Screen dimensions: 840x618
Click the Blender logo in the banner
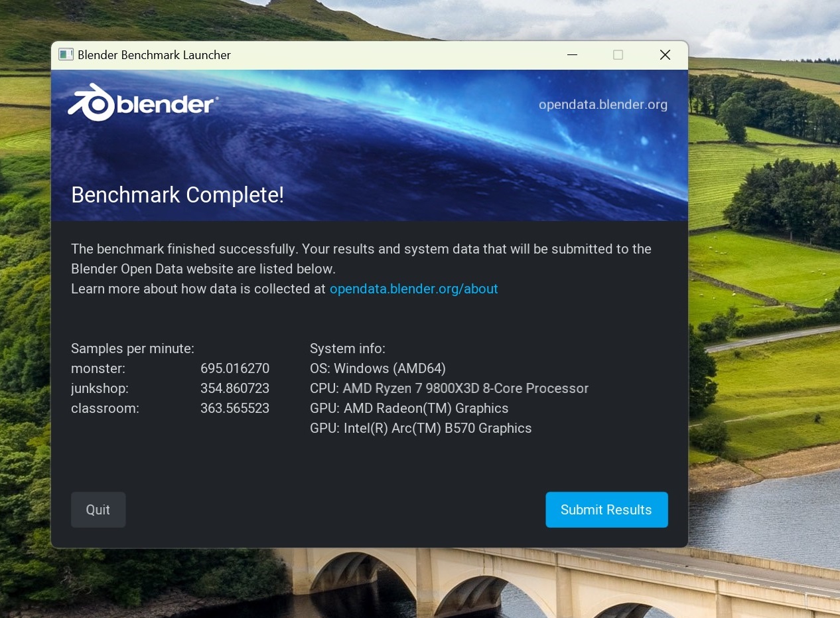point(143,103)
